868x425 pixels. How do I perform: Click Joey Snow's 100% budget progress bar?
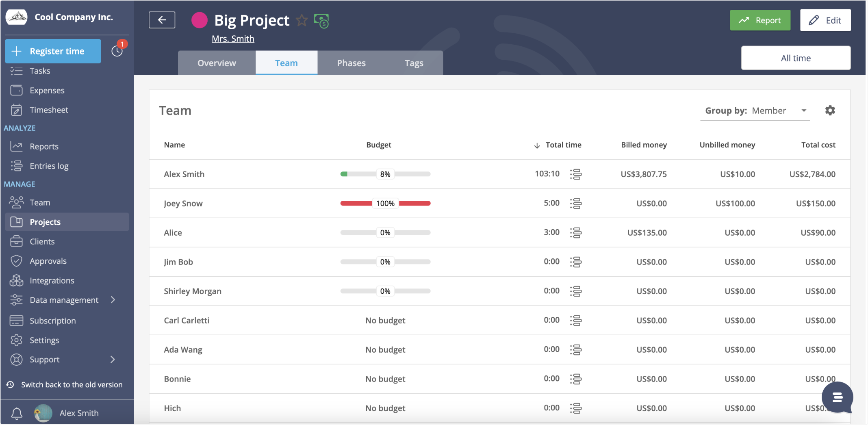[x=385, y=203]
